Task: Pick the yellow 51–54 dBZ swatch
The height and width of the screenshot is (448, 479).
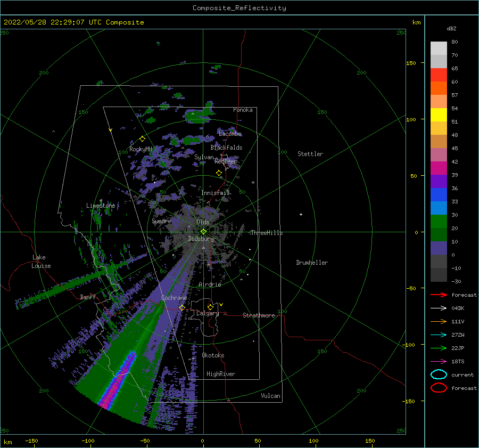Action: pyautogui.click(x=439, y=115)
